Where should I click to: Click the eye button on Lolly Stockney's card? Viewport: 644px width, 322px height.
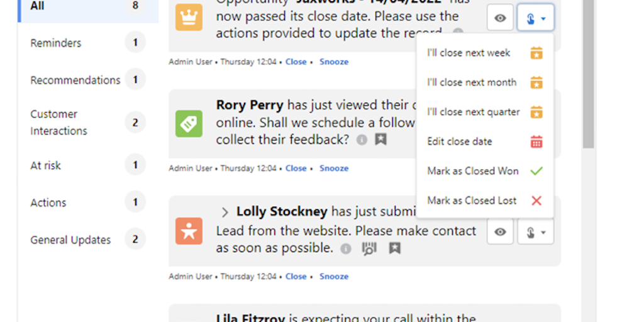pos(500,232)
